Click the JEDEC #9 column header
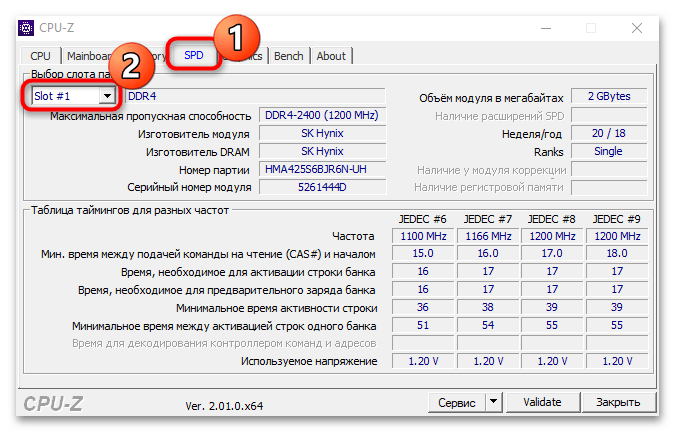The width and height of the screenshot is (675, 432). 617,219
